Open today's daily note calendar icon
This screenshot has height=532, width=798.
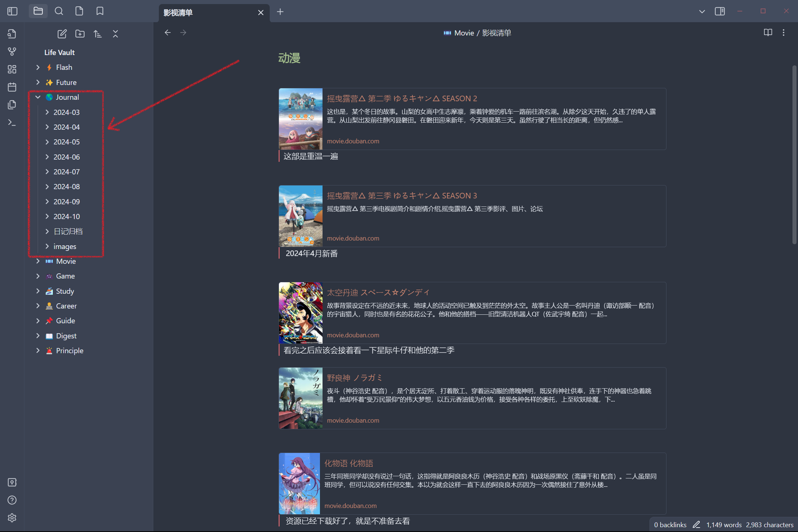pos(12,87)
